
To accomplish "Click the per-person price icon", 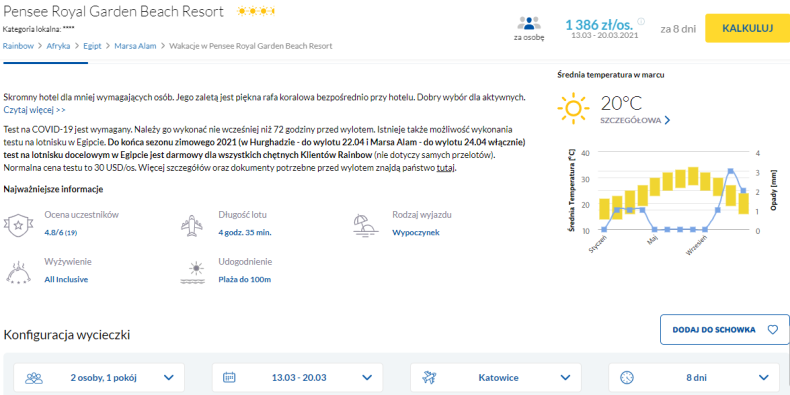I will pos(529,23).
